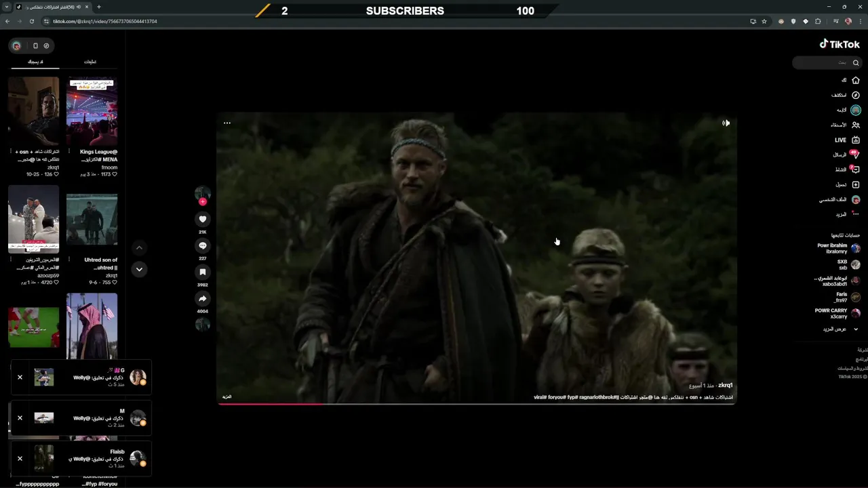
Task: Dismiss the G mention notification
Action: (x=20, y=377)
